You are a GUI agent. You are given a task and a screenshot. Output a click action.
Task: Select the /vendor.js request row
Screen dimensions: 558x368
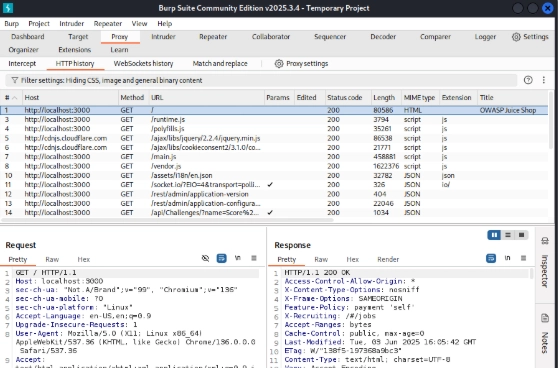click(274, 166)
